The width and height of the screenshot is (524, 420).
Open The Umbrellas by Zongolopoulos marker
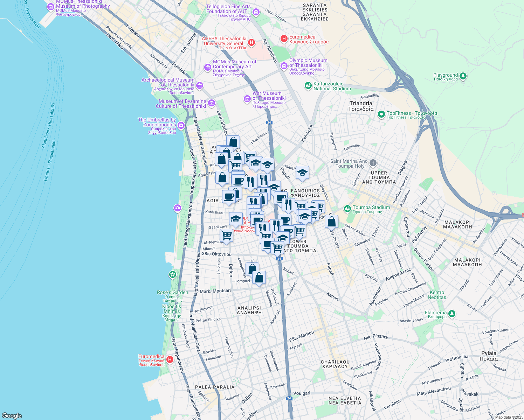(181, 125)
